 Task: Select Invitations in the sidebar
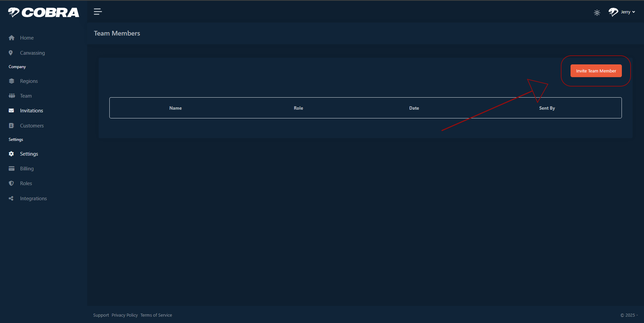(x=32, y=111)
